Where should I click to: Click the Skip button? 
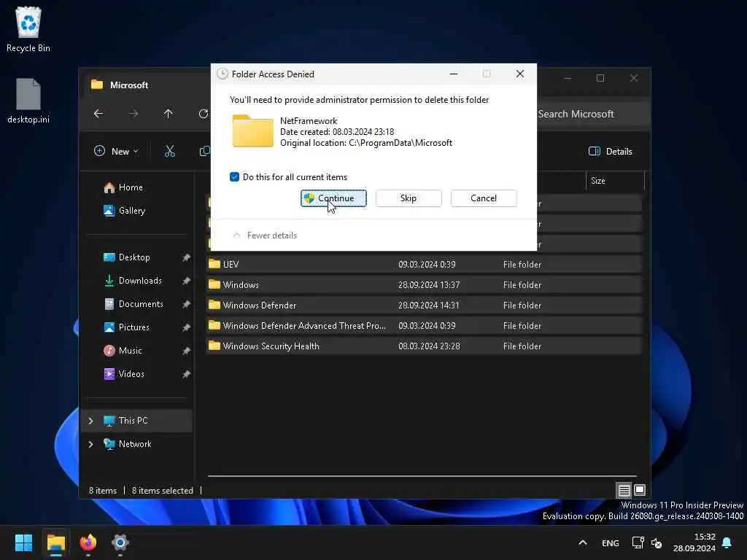tap(409, 198)
